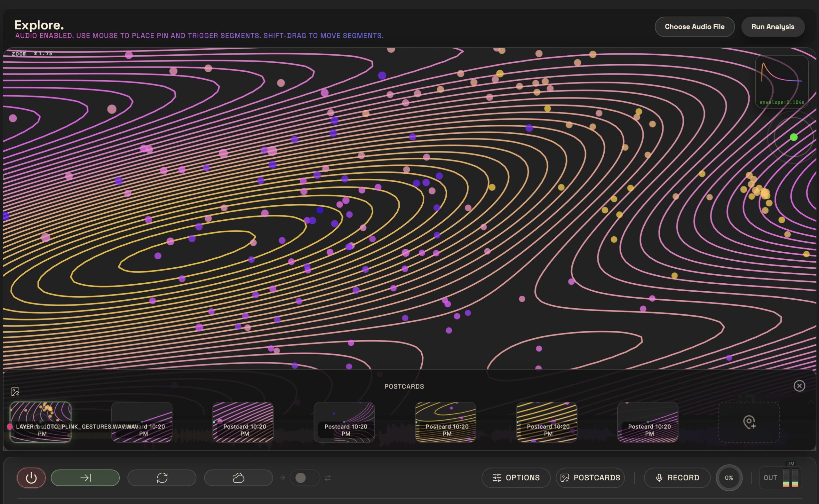Select the loop arrows playback mode
Screen dimensions: 819x504
tap(162, 478)
